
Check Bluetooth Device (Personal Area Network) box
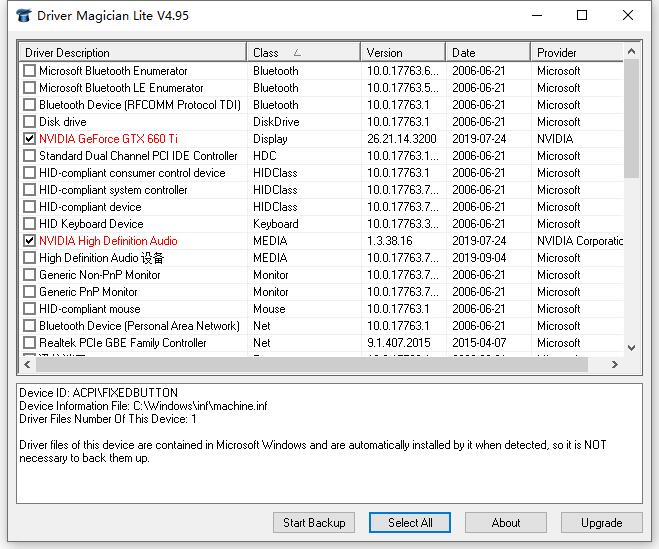29,326
